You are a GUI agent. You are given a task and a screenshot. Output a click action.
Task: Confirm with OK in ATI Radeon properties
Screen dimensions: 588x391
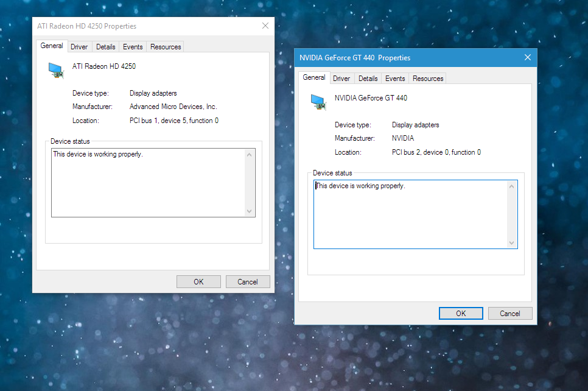198,282
